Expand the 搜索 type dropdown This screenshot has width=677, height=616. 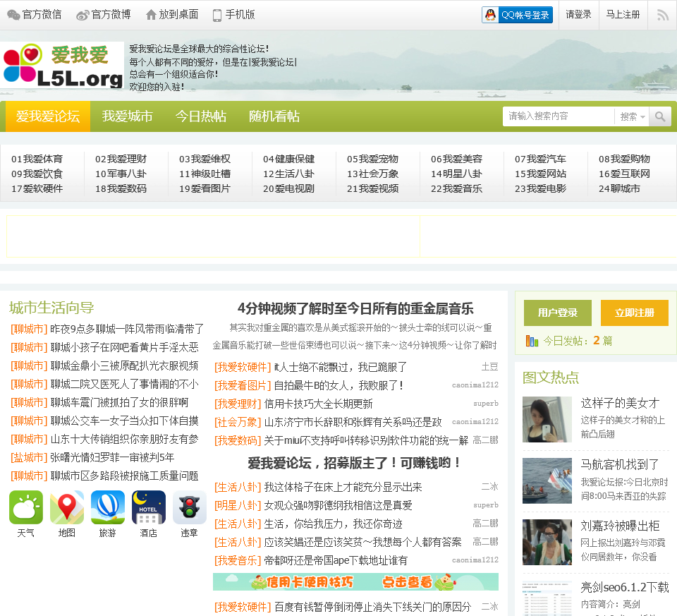tap(632, 116)
